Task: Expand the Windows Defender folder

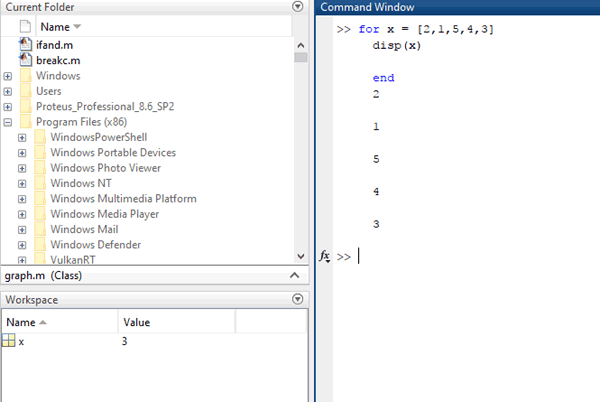Action: [22, 245]
